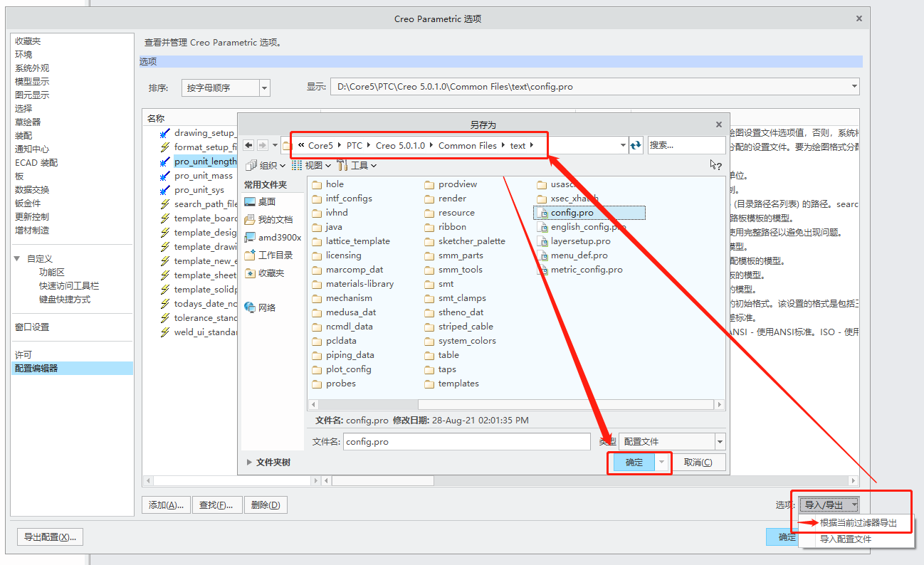The width and height of the screenshot is (924, 565).
Task: Open the lattice_template folder
Action: (x=351, y=241)
